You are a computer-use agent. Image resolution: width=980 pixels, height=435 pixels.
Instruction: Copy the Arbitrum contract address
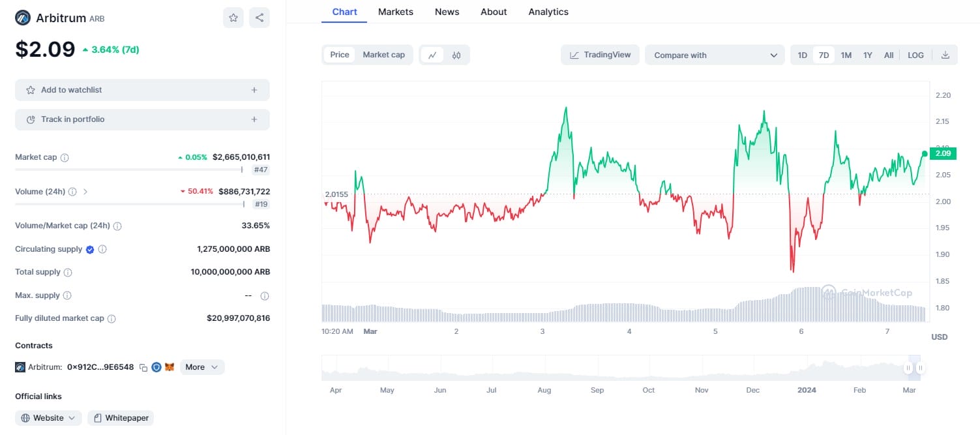pos(143,367)
